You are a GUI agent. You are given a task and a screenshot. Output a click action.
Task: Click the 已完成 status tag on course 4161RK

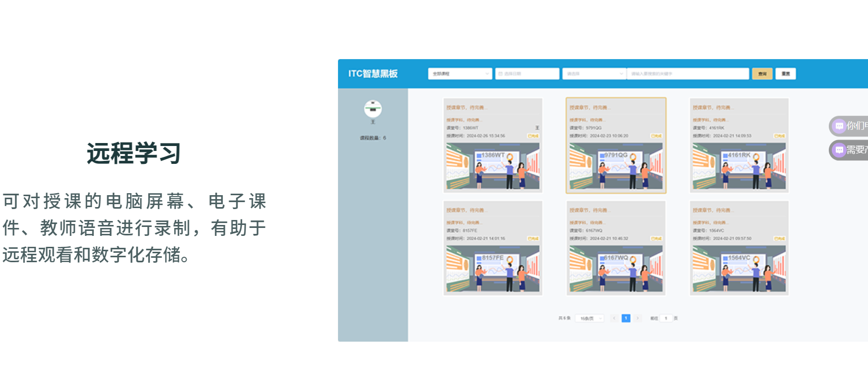coord(779,136)
